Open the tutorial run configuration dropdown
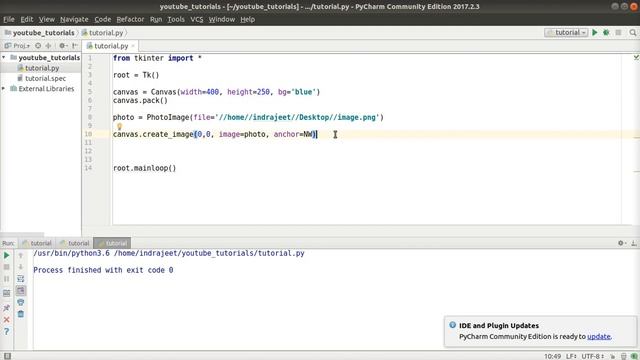Image resolution: width=640 pixels, height=360 pixels. click(566, 32)
